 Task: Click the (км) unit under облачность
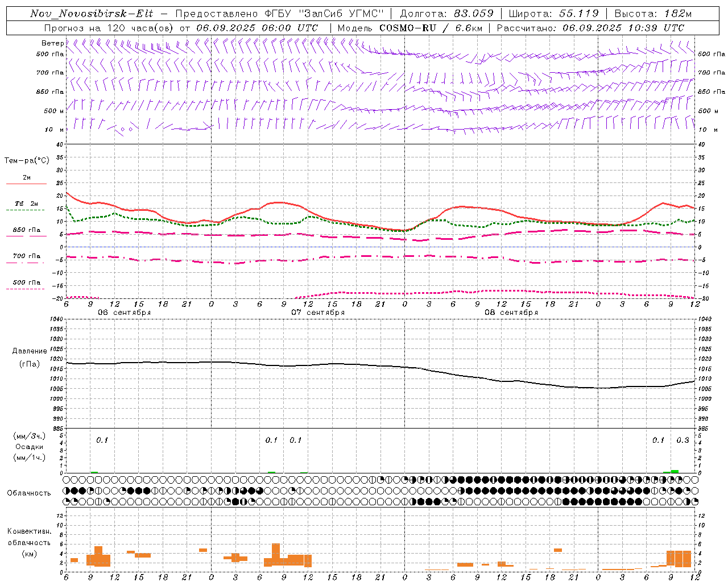pyautogui.click(x=29, y=554)
